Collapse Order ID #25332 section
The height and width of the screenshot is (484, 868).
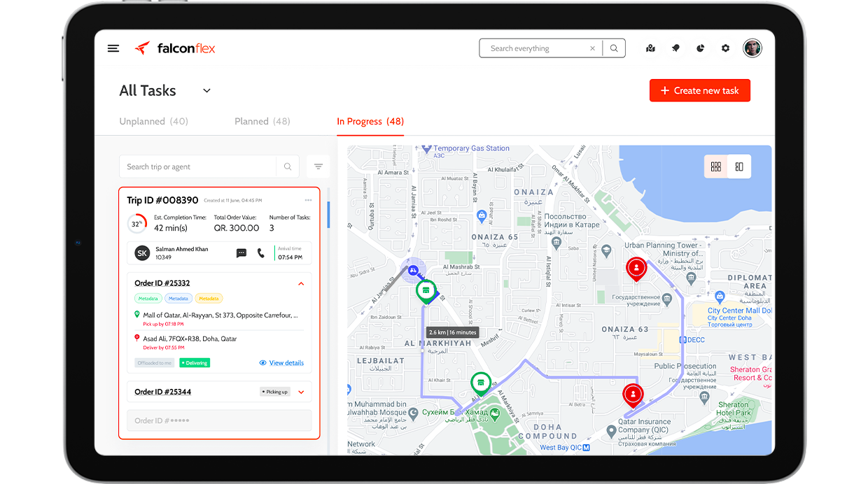(x=301, y=283)
